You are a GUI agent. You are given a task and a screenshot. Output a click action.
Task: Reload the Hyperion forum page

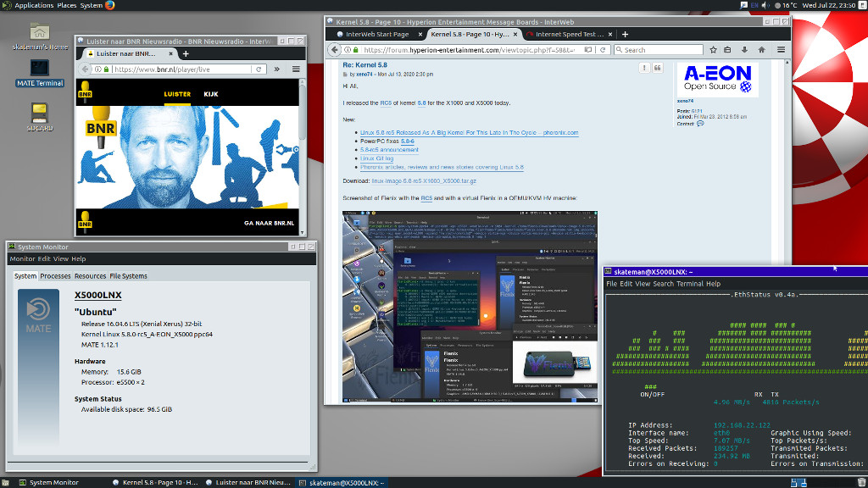click(603, 50)
